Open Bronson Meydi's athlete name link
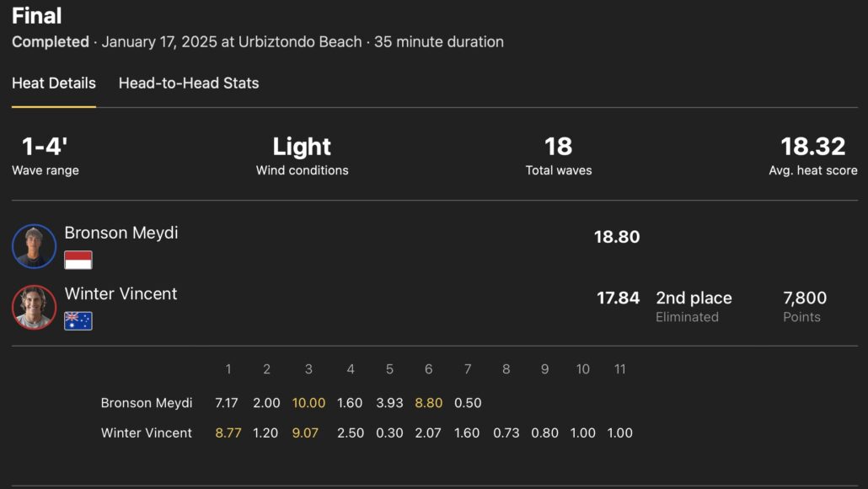This screenshot has width=868, height=489. click(121, 233)
